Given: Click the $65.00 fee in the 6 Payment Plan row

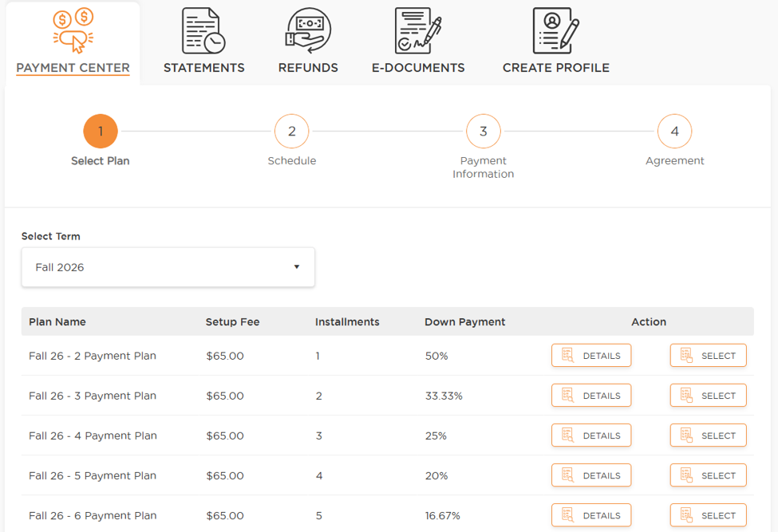Looking at the screenshot, I should click(x=225, y=515).
